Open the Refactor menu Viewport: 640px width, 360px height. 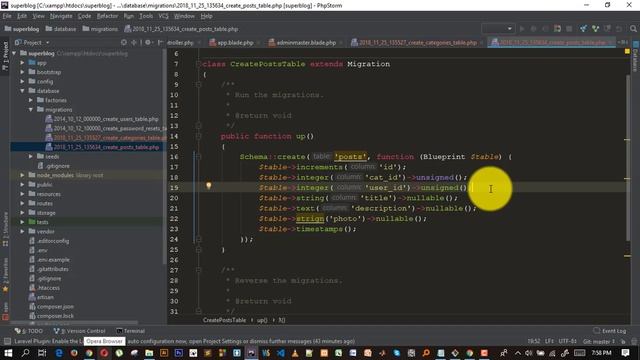pyautogui.click(x=107, y=16)
